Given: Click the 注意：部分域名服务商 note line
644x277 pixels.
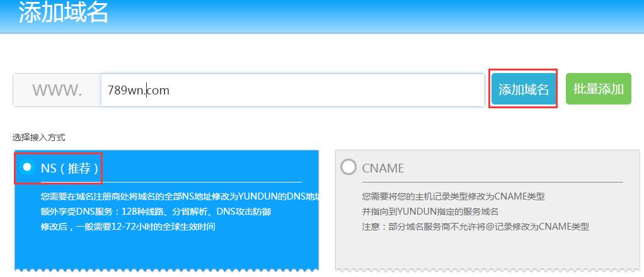Looking at the screenshot, I should tap(475, 226).
